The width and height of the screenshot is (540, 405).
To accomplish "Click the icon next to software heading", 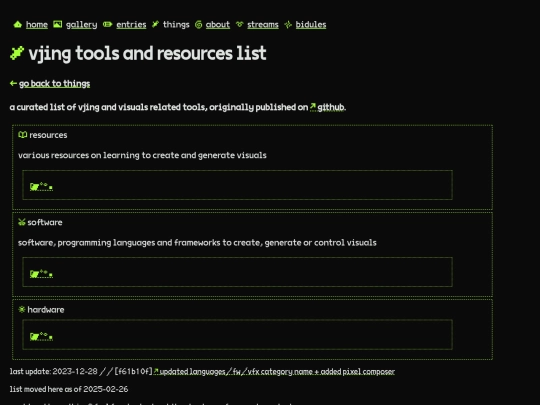I will click(x=22, y=222).
